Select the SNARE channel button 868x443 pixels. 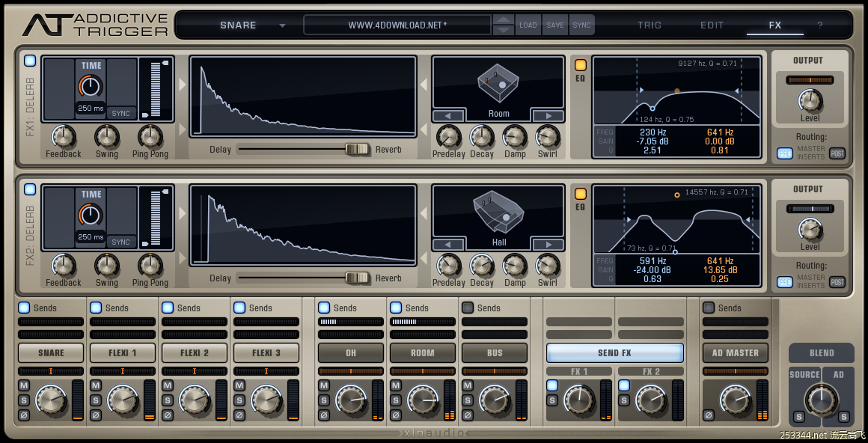(51, 352)
